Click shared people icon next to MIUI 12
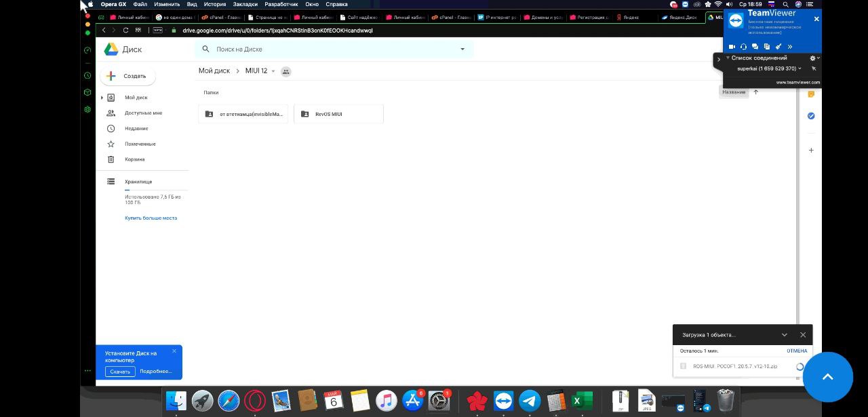The image size is (868, 417). coord(286,71)
